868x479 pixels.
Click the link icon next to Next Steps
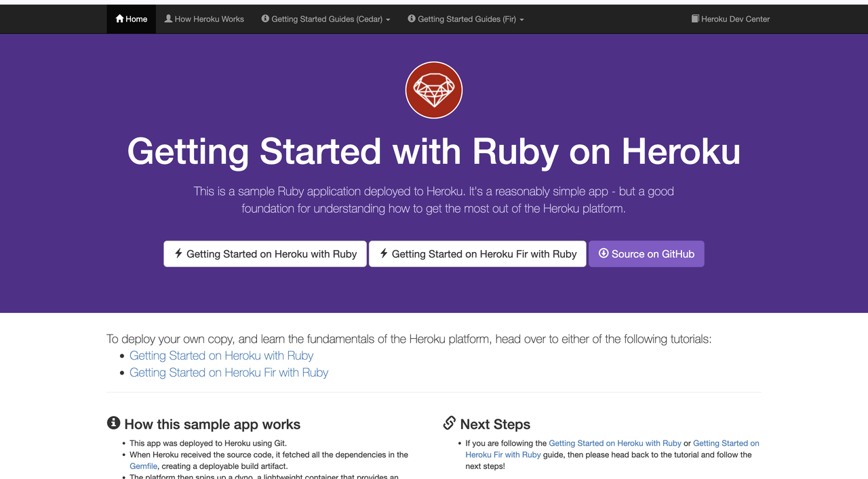point(450,423)
